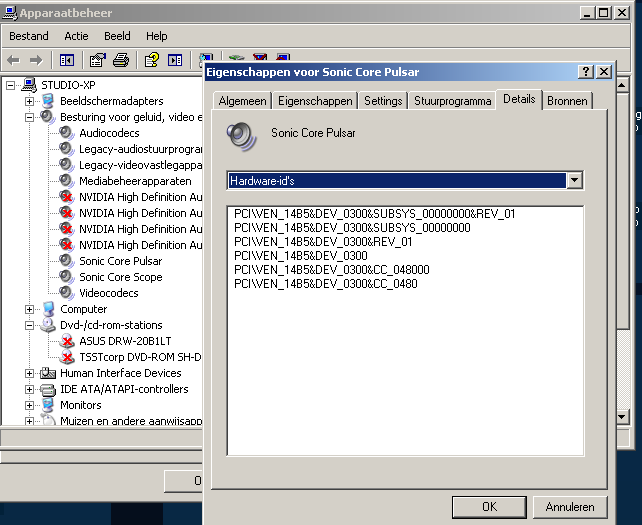The image size is (642, 525).
Task: Click the Annuleren button
Action: (x=570, y=506)
